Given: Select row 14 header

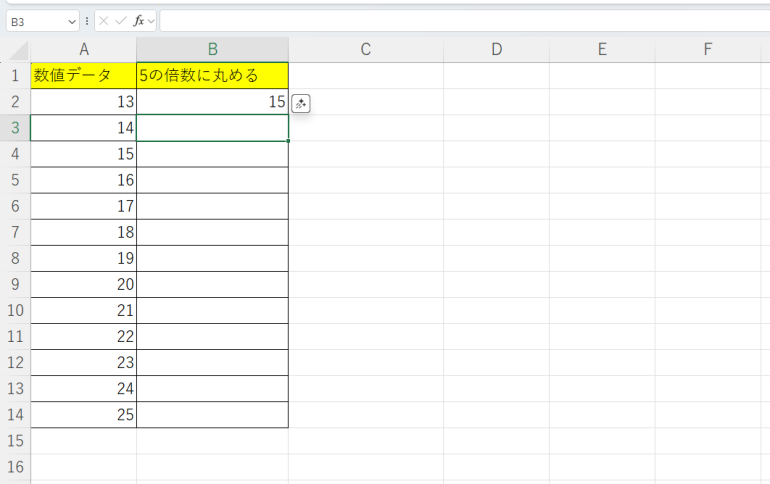Looking at the screenshot, I should point(15,415).
